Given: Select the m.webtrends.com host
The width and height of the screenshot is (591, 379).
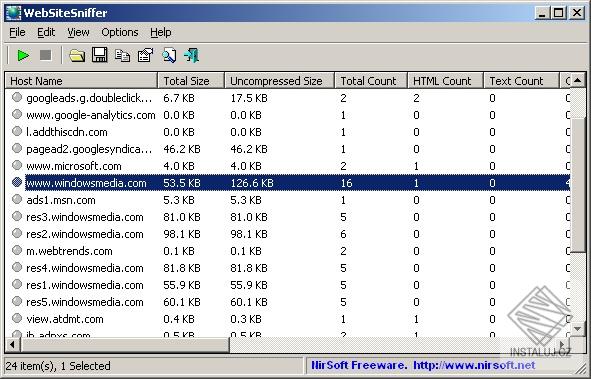Looking at the screenshot, I should (69, 251).
